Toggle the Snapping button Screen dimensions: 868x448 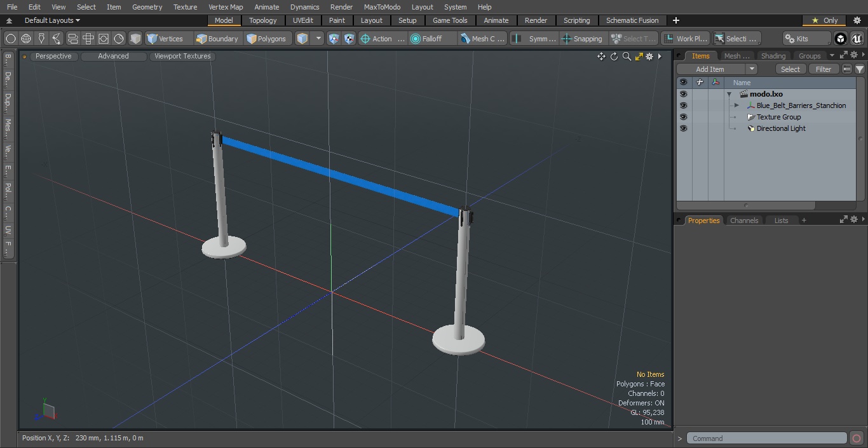click(x=581, y=39)
